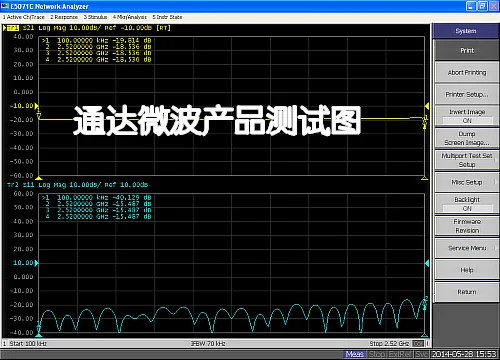The image size is (500, 360).
Task: Click the Abort Printing softkey
Action: pos(467,72)
